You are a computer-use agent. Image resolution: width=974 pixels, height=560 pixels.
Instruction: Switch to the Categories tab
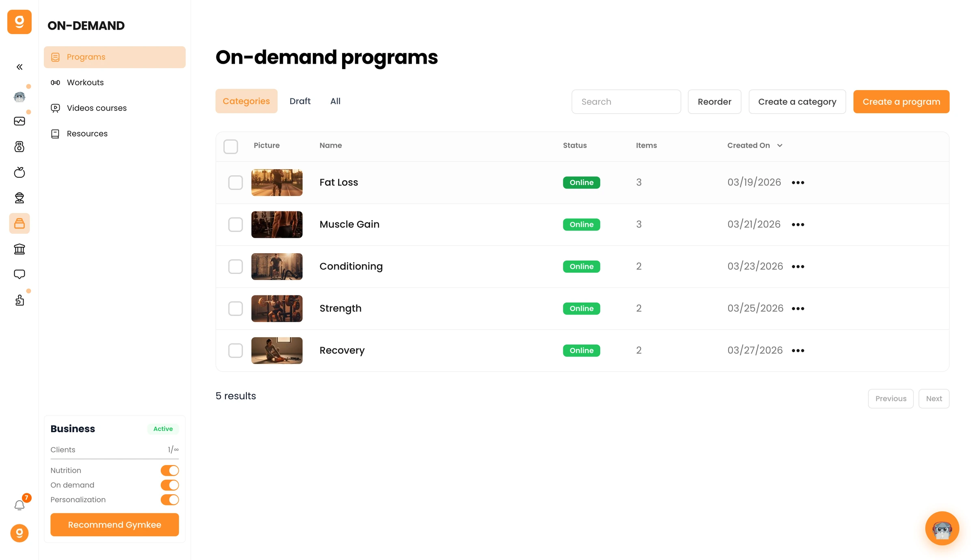click(246, 101)
